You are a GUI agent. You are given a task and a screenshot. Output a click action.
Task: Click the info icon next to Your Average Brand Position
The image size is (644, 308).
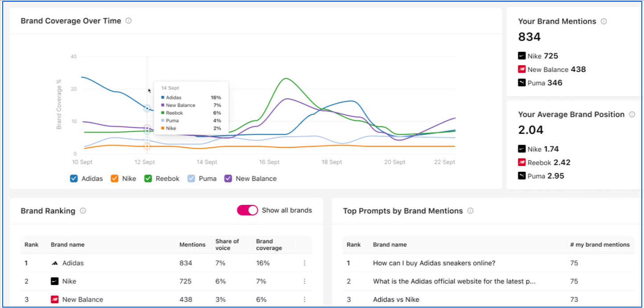pos(632,114)
